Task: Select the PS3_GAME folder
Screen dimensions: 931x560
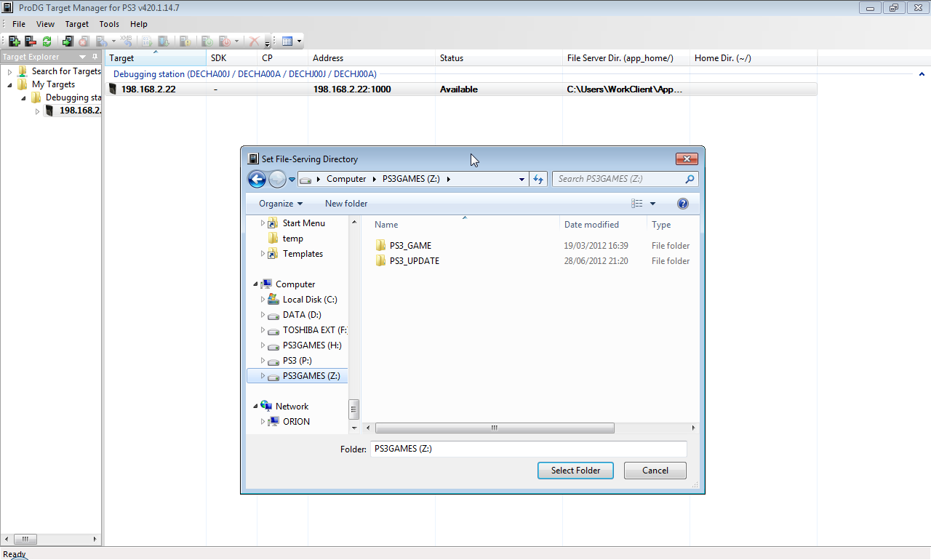Action: pos(410,246)
